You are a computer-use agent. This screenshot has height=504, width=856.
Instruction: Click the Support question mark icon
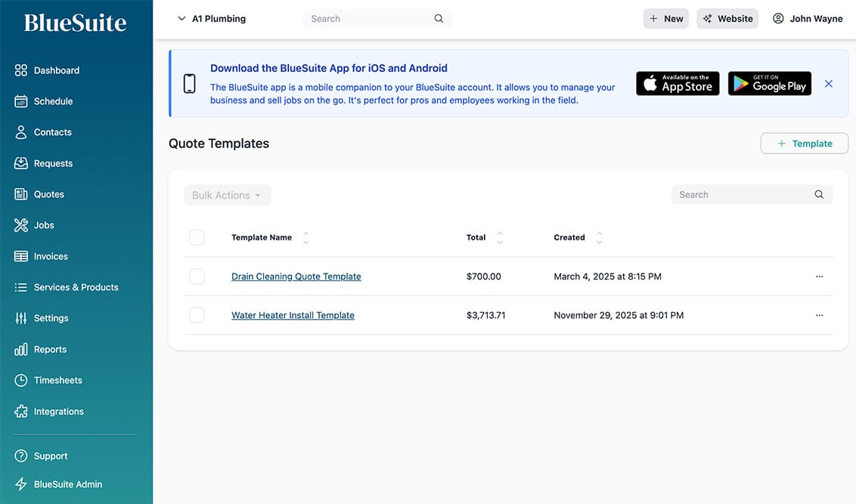pyautogui.click(x=20, y=456)
